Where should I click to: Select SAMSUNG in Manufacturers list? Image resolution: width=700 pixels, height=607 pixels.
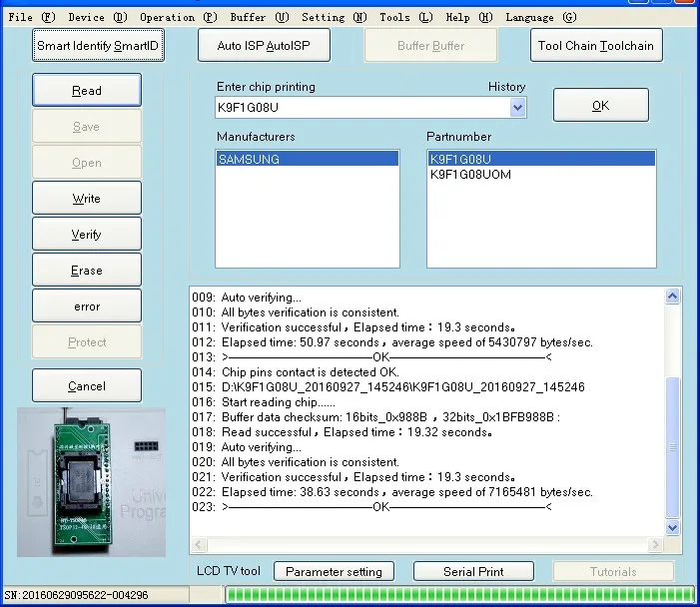click(x=250, y=159)
